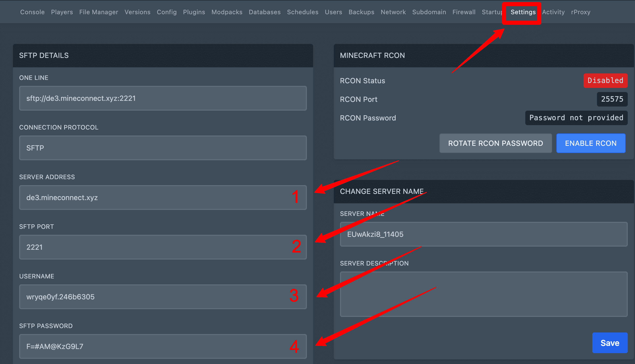The height and width of the screenshot is (364, 635).
Task: Open the Startup tab
Action: click(492, 12)
